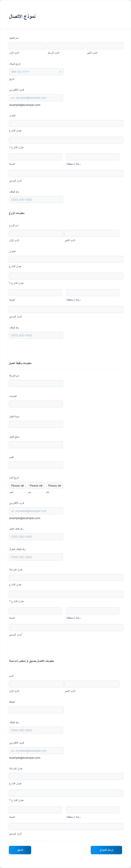Open the start date day (يوم) dropdown
Viewport: 131px width, 868px height.
point(36,486)
